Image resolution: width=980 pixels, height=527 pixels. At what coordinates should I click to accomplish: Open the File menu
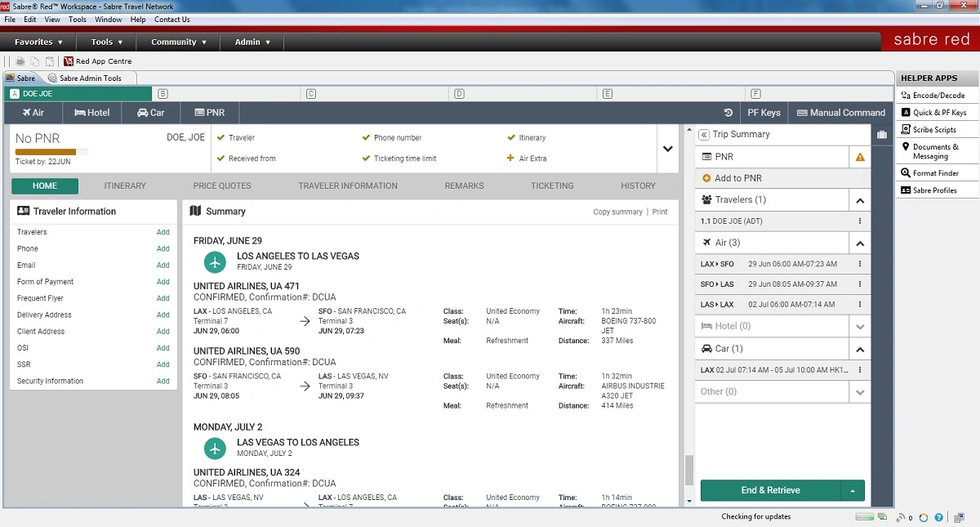(x=10, y=20)
